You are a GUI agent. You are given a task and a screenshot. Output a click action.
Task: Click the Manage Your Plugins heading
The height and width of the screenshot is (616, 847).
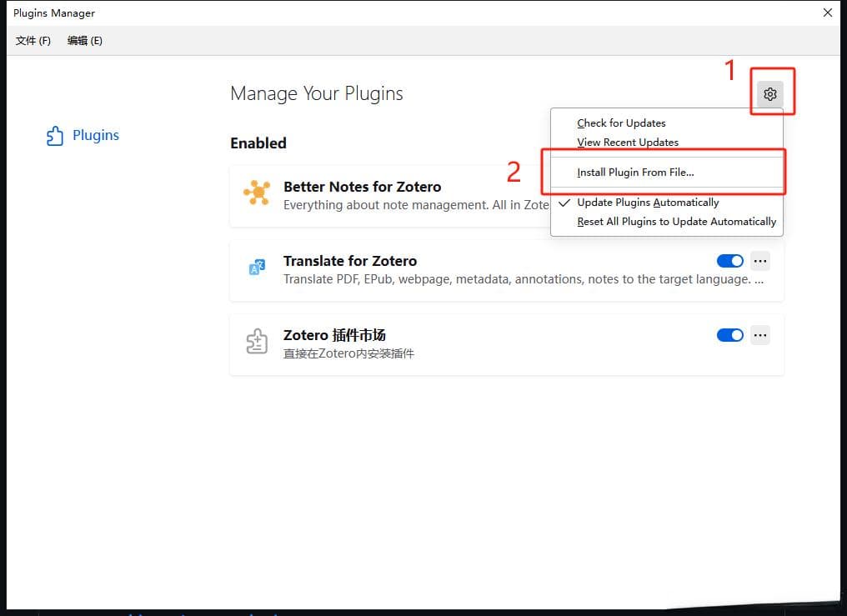(x=317, y=93)
